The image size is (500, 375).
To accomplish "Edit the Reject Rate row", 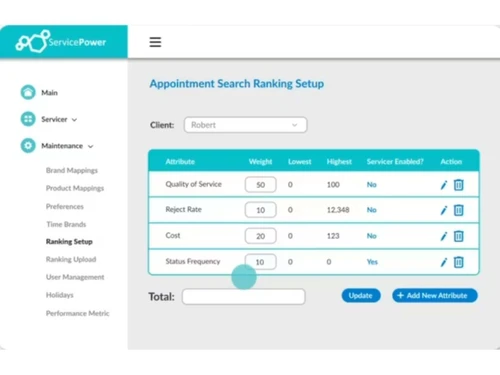I will [444, 210].
